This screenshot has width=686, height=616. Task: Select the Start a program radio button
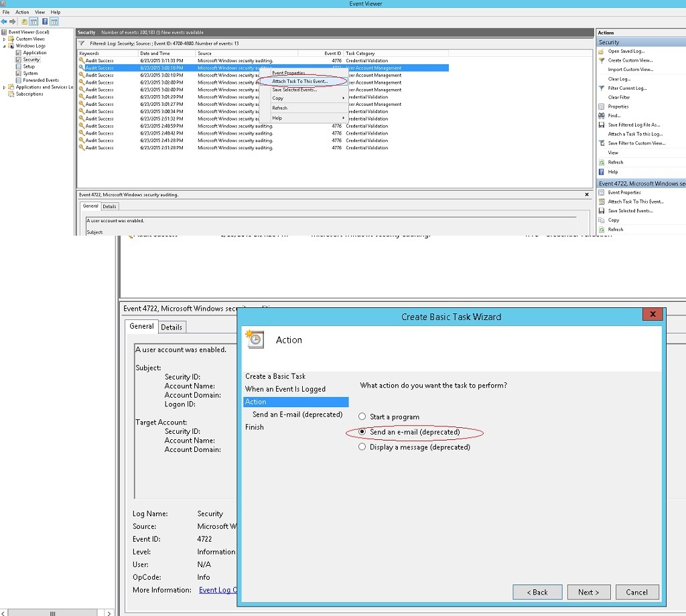362,416
